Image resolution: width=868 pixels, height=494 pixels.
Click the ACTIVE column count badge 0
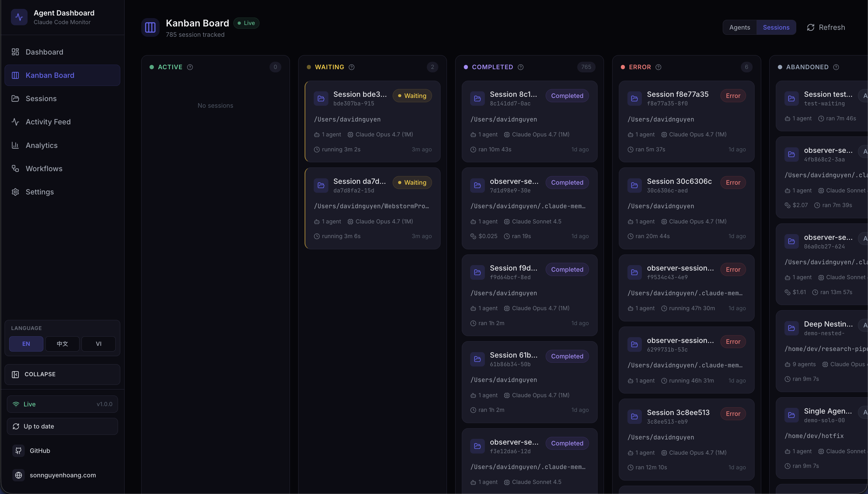point(275,67)
